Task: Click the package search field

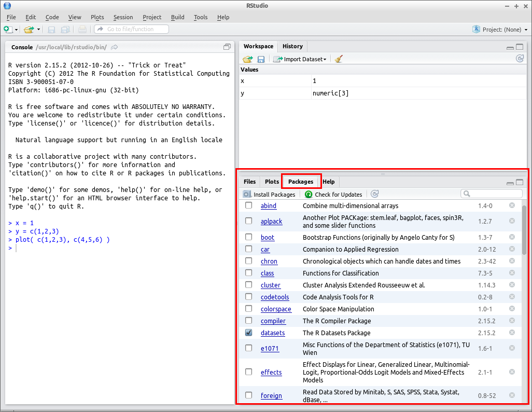Action: pos(491,194)
